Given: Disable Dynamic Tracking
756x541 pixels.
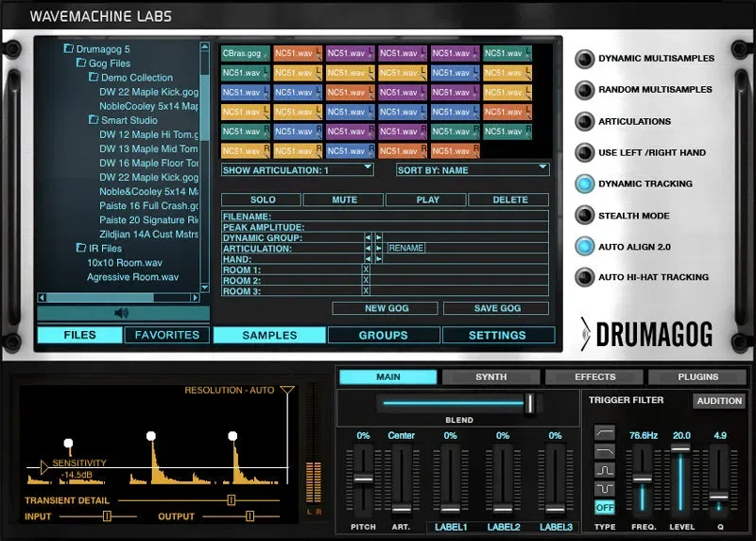Looking at the screenshot, I should click(x=585, y=183).
